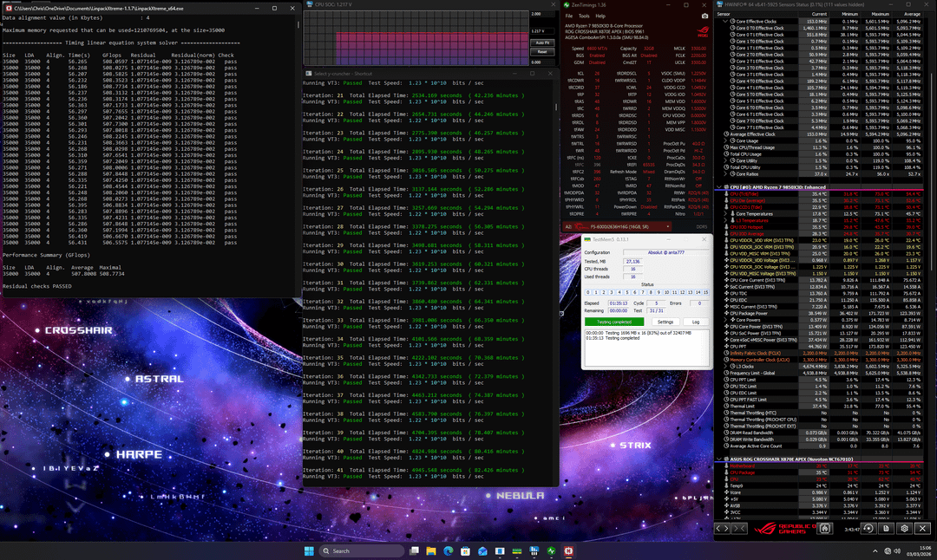Click the Settings button in TestMem5
The width and height of the screenshot is (937, 560).
click(665, 321)
